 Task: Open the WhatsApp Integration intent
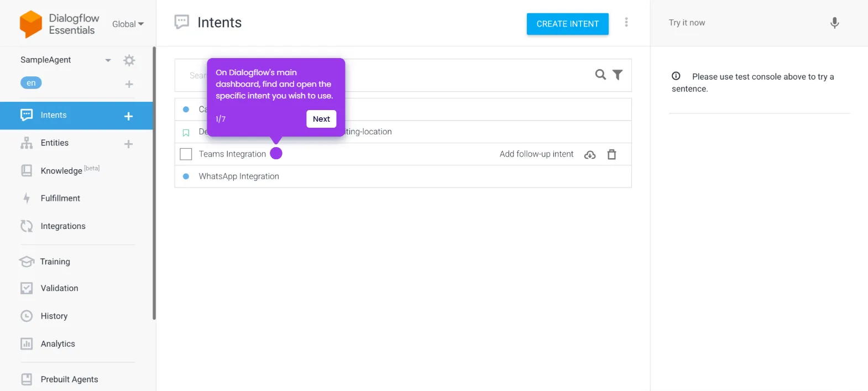click(x=239, y=176)
